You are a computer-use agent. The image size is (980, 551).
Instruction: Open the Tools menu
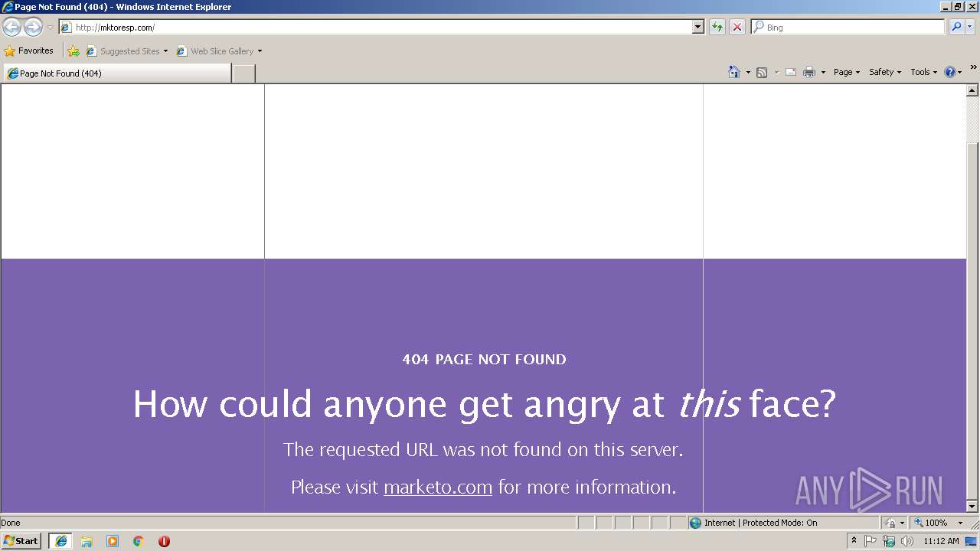click(x=923, y=72)
